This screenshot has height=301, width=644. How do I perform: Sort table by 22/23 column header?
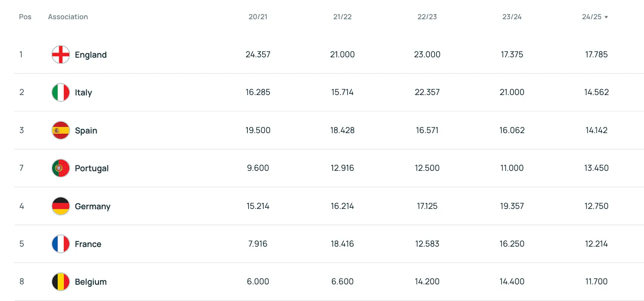click(x=427, y=17)
